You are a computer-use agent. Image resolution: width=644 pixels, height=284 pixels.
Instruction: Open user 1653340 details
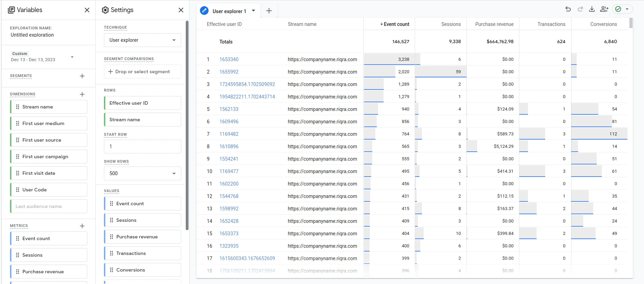pyautogui.click(x=229, y=59)
